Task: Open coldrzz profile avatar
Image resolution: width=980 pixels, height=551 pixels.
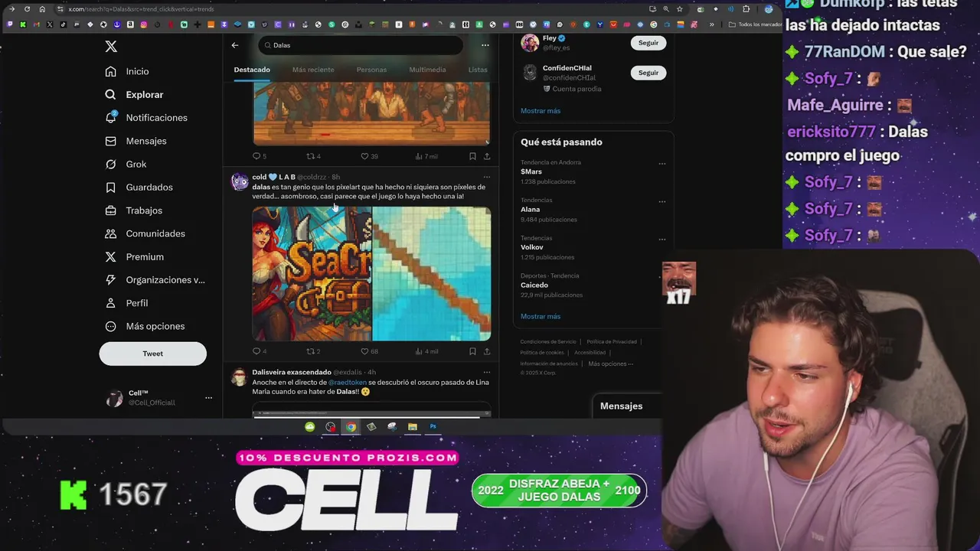Action: pyautogui.click(x=240, y=181)
